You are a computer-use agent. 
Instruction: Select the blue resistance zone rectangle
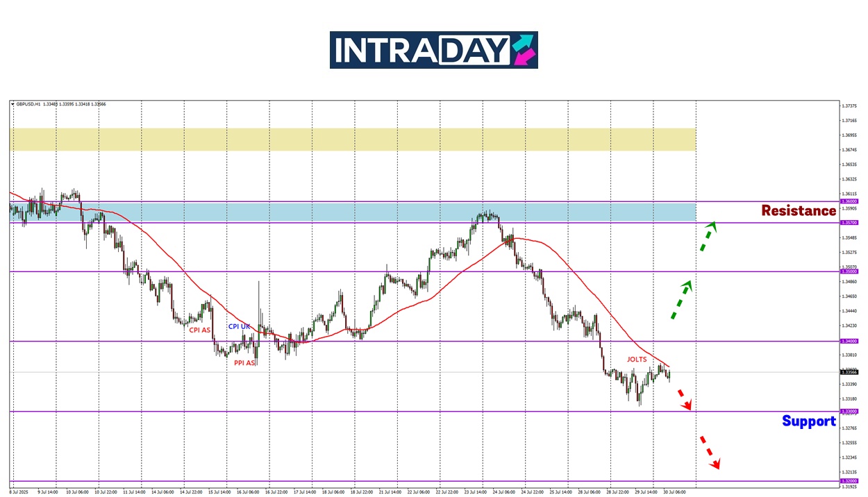pyautogui.click(x=352, y=212)
